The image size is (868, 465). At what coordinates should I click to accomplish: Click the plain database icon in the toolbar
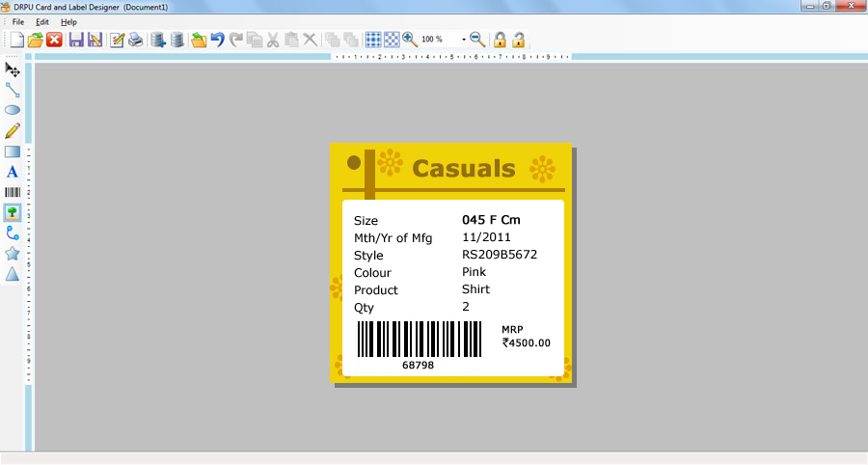pyautogui.click(x=177, y=40)
